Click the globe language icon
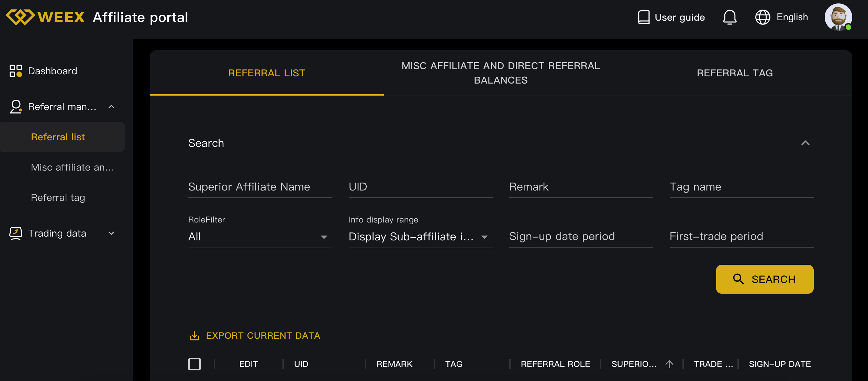The image size is (868, 381). [x=763, y=17]
